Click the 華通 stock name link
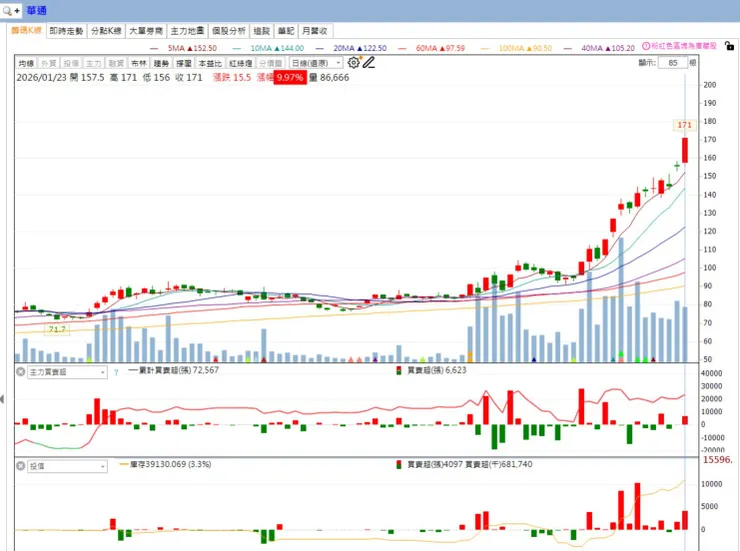Viewport: 740px width, 551px height. pyautogui.click(x=36, y=10)
